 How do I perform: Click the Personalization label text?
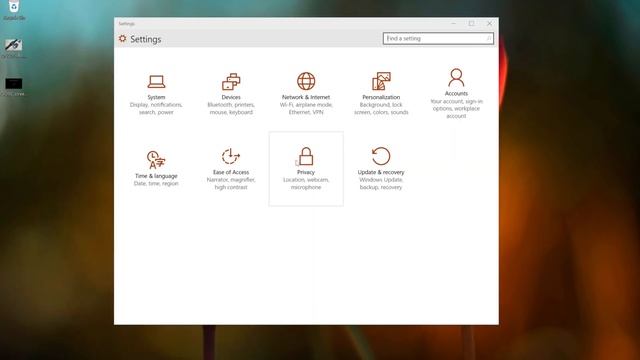click(x=381, y=97)
